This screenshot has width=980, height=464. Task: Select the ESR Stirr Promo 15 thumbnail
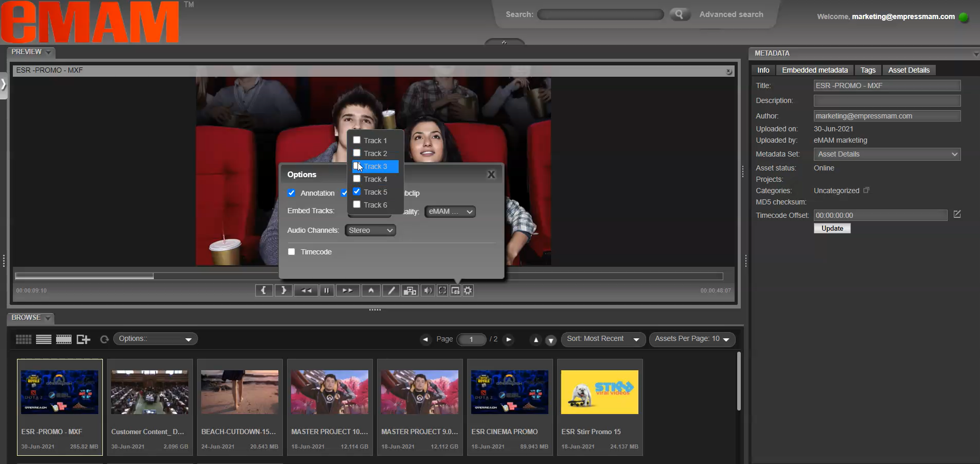599,391
